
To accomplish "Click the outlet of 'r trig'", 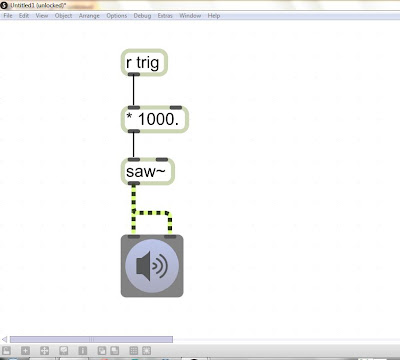I will pyautogui.click(x=134, y=74).
